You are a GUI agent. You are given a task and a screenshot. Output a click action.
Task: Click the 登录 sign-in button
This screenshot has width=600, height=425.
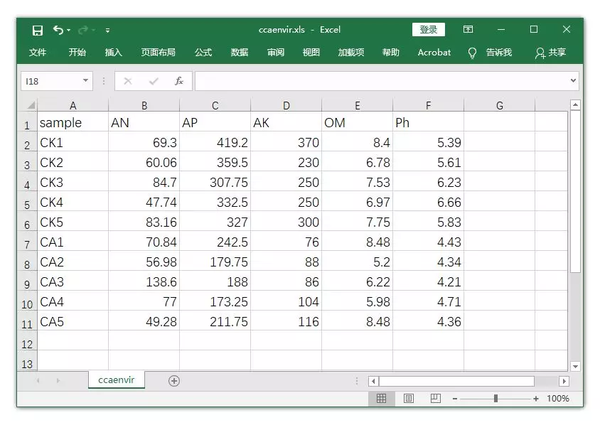(428, 29)
